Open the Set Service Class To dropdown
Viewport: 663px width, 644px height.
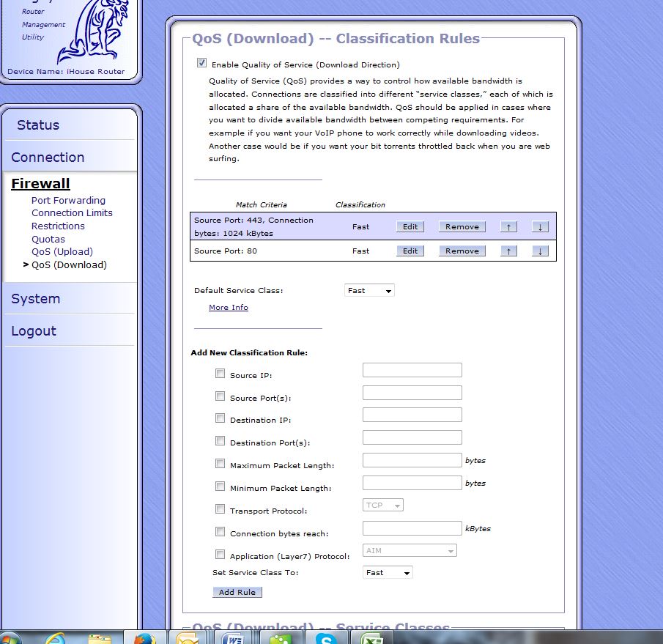pos(387,573)
